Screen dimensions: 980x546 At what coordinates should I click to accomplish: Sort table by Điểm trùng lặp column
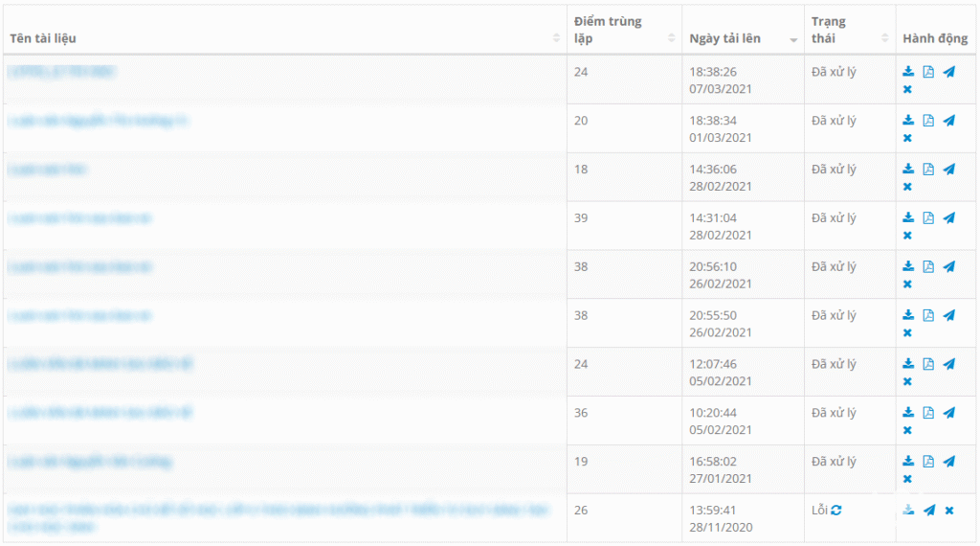(607, 30)
